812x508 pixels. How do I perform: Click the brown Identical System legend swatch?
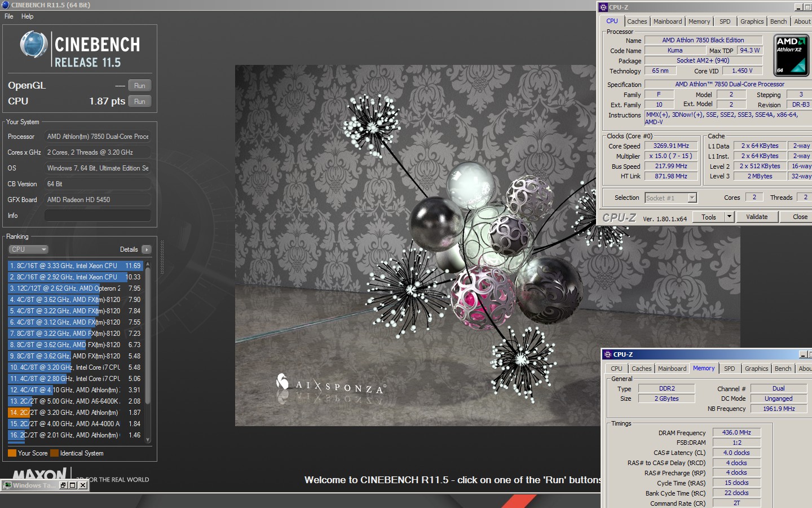pos(54,453)
